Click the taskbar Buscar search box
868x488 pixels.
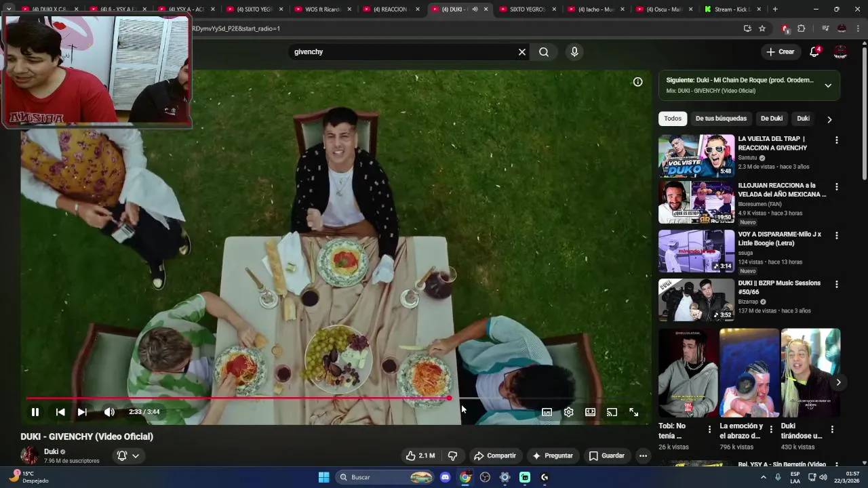(384, 477)
